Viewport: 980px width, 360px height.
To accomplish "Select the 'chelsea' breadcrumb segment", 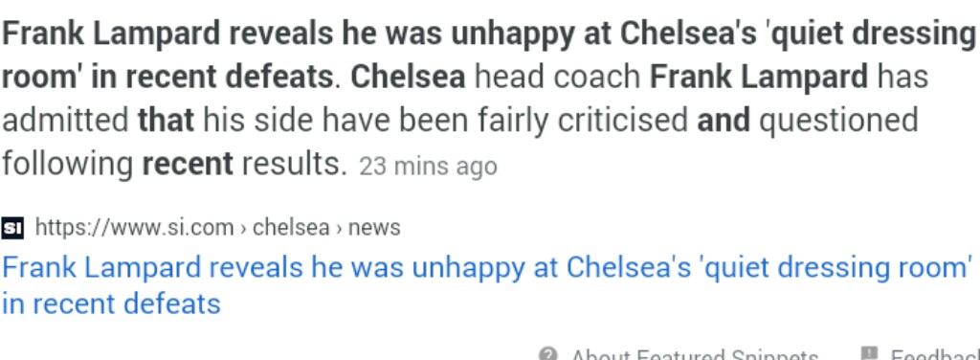I will [291, 228].
